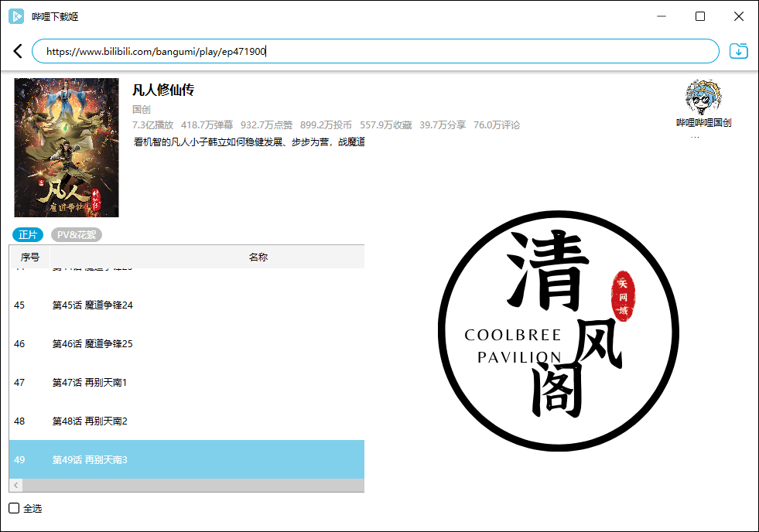Switch to the PV&花絮 tab
759x532 pixels.
click(x=77, y=234)
